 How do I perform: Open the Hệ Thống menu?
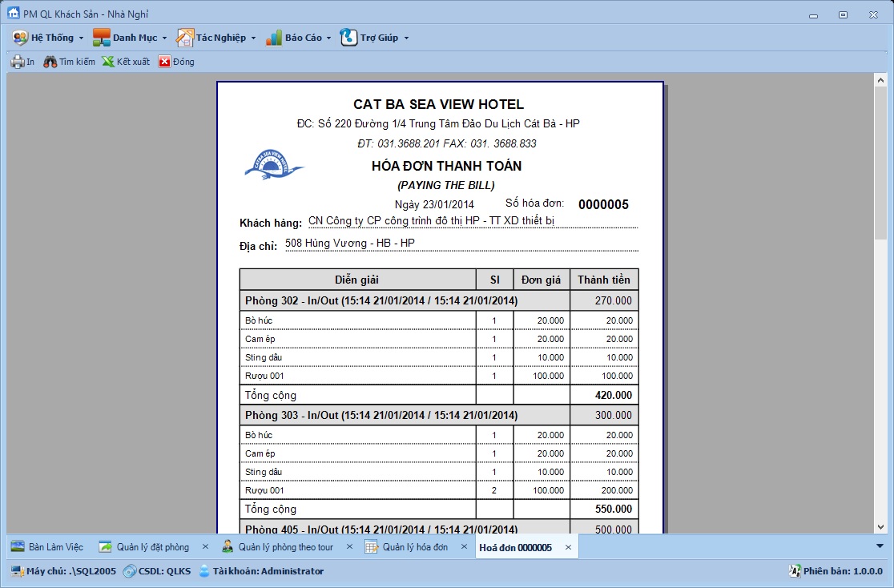(x=48, y=38)
